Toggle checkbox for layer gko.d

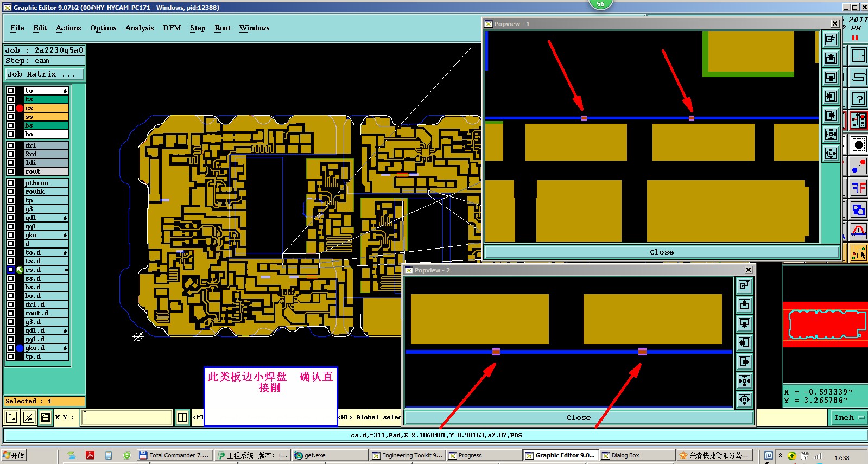pyautogui.click(x=11, y=348)
